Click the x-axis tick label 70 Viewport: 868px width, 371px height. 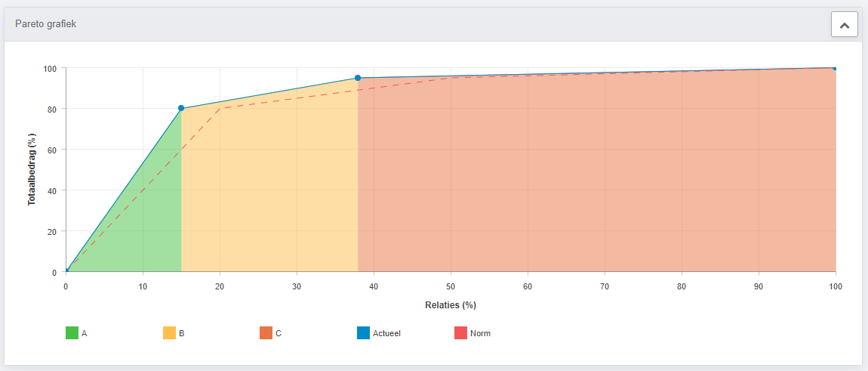click(605, 286)
